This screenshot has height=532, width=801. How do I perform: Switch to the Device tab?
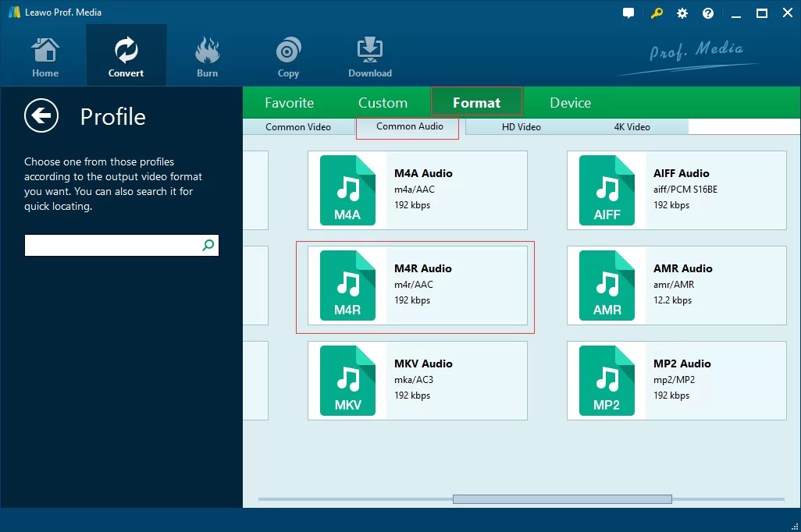click(569, 102)
